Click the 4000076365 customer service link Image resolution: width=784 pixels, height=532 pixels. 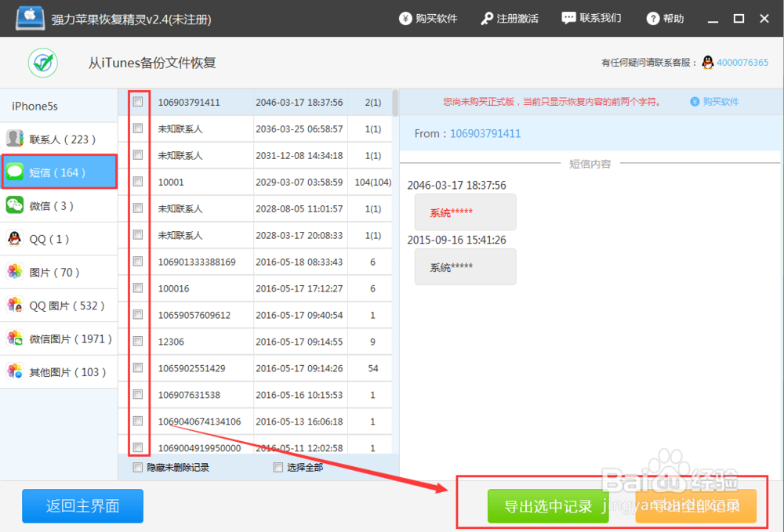click(x=742, y=63)
